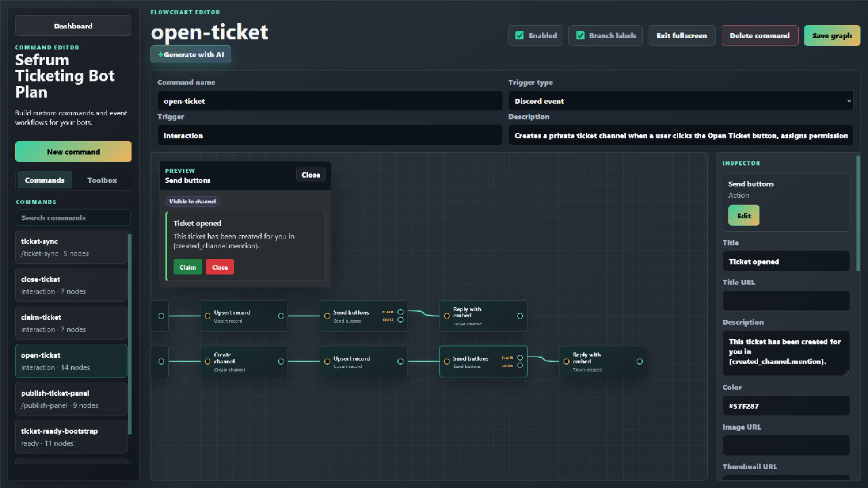The height and width of the screenshot is (488, 868).
Task: Close the Send buttons preview panel
Action: pyautogui.click(x=311, y=175)
